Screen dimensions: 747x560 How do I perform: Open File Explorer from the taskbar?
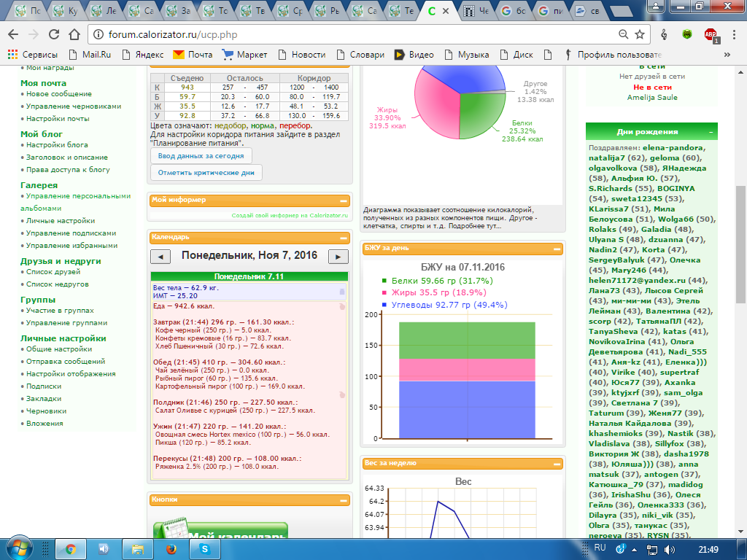pyautogui.click(x=138, y=550)
